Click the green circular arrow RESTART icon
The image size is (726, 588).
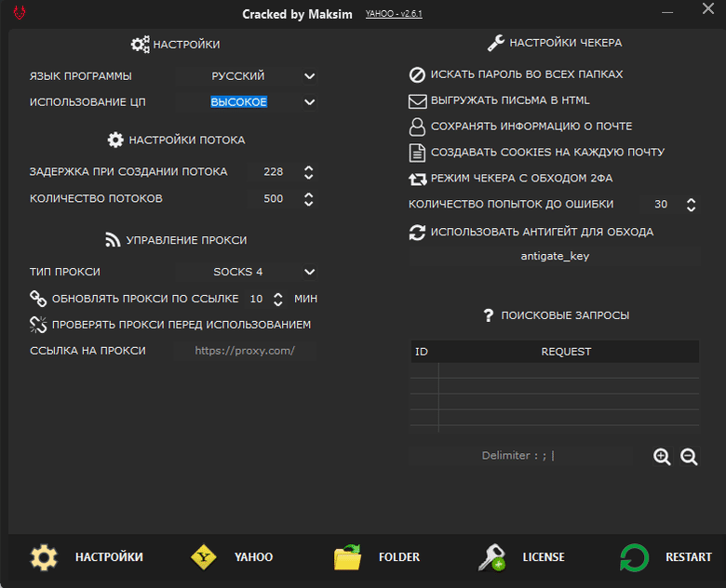pyautogui.click(x=634, y=557)
